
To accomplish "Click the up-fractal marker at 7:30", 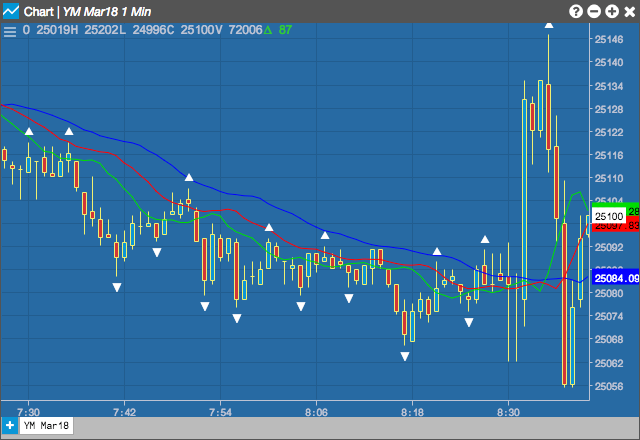I will click(29, 131).
